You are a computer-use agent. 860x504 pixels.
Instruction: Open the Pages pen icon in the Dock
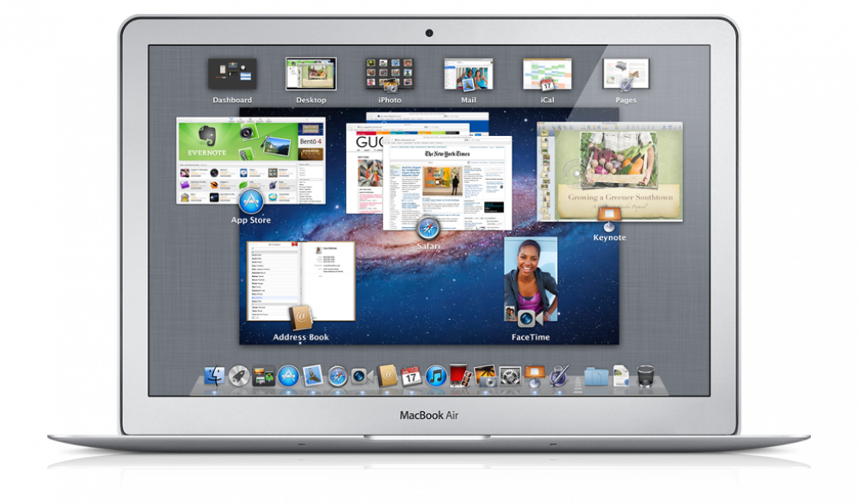click(x=559, y=376)
